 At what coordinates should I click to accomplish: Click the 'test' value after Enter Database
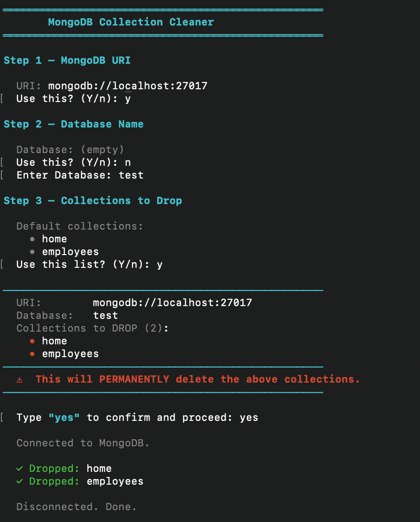131,175
